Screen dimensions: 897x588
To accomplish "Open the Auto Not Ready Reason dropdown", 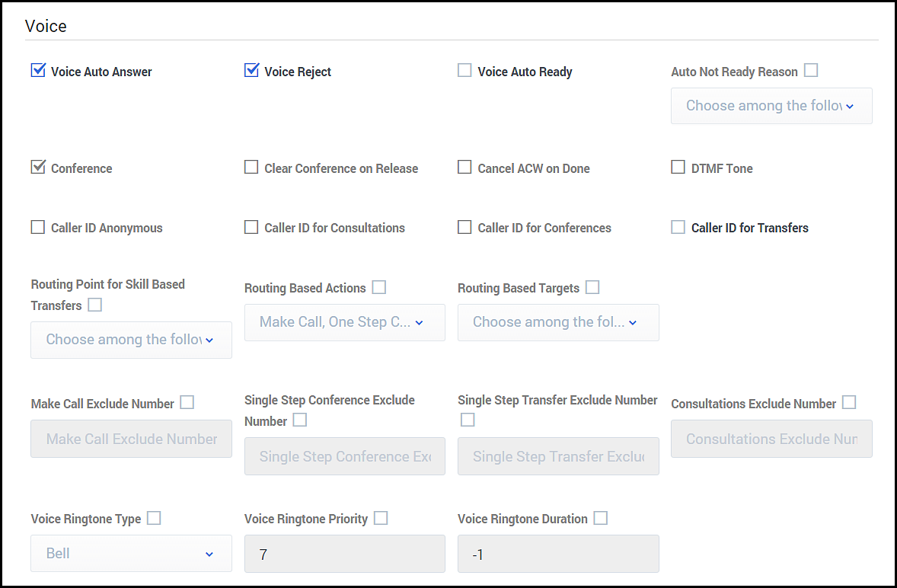I will pos(771,106).
